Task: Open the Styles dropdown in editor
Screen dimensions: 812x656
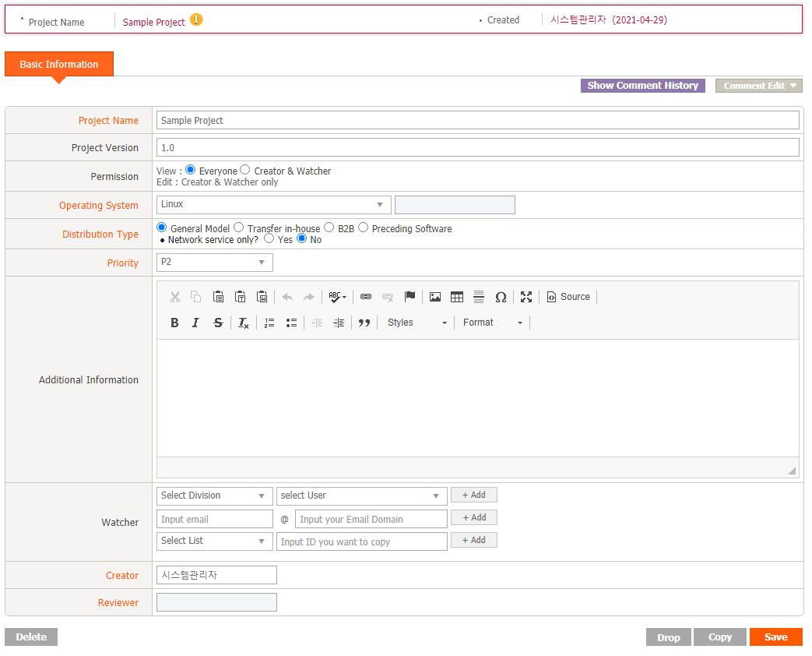Action: (417, 323)
